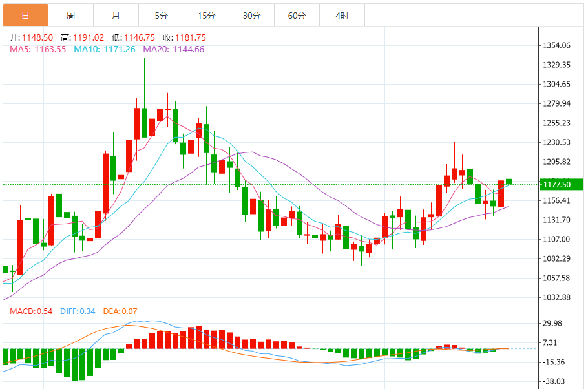The image size is (588, 389).
Task: Click the 1032.88 price axis label
Action: pos(556,297)
